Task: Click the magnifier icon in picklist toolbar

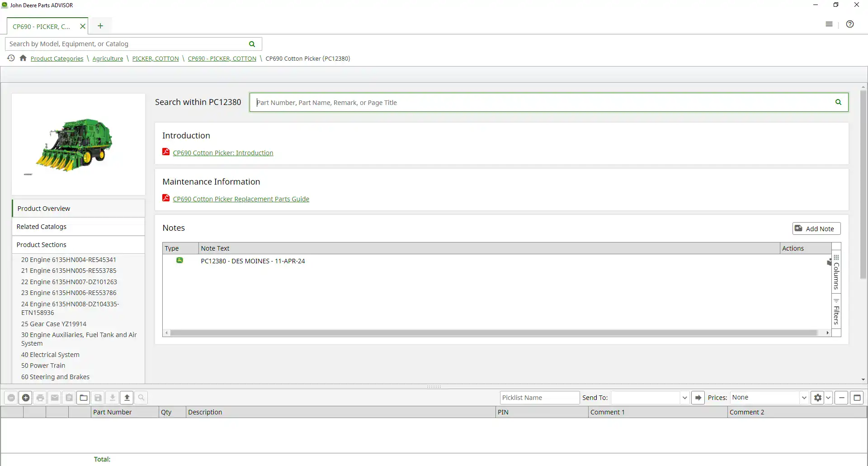Action: coord(142,398)
